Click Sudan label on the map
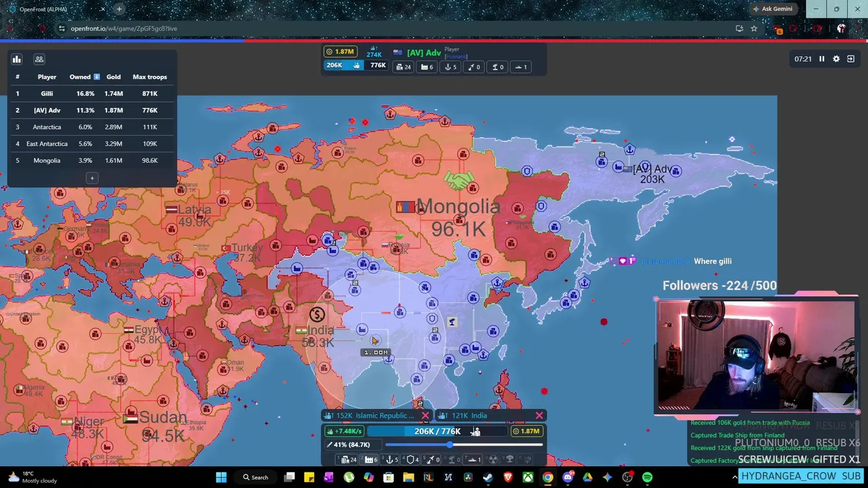Screen dimensions: 868x488 (163, 418)
